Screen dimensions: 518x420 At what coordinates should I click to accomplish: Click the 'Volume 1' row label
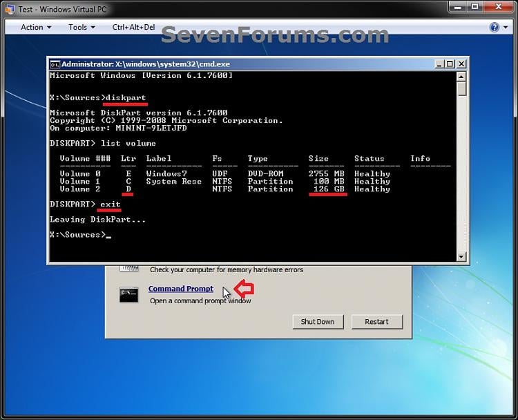[80, 181]
